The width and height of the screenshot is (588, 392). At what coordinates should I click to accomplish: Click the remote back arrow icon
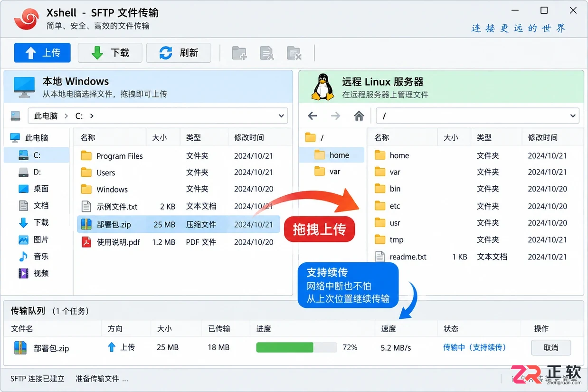312,115
